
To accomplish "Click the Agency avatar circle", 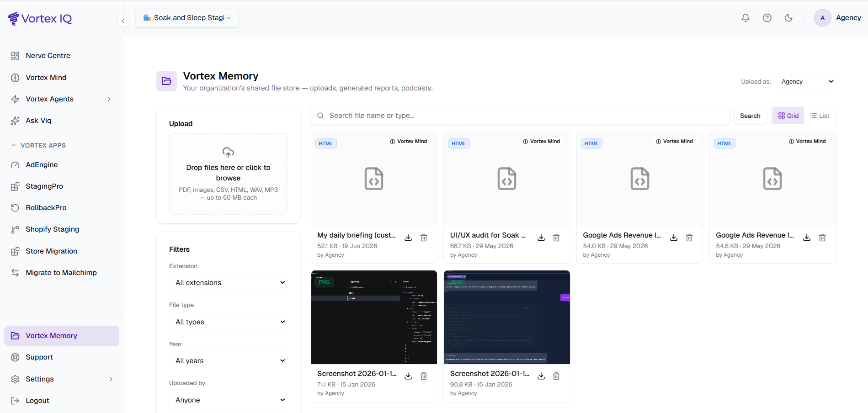I will coord(822,18).
